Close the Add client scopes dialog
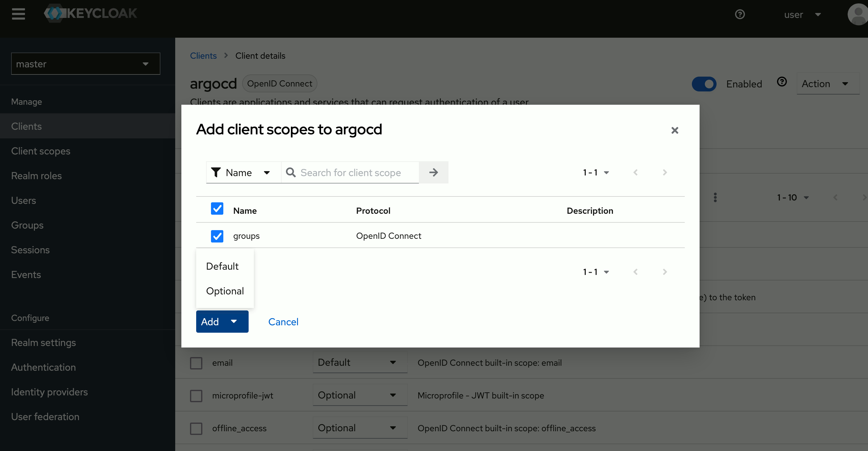Viewport: 868px width, 451px height. (x=675, y=130)
